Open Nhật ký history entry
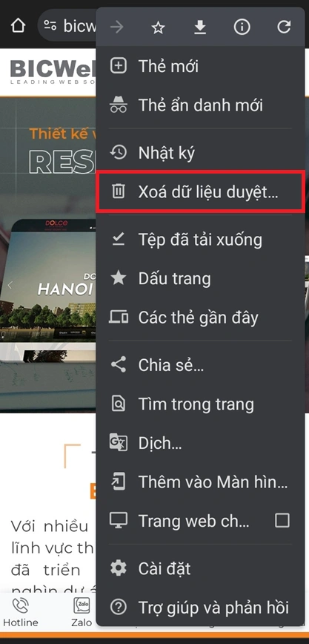This screenshot has height=644, width=309. (x=200, y=153)
